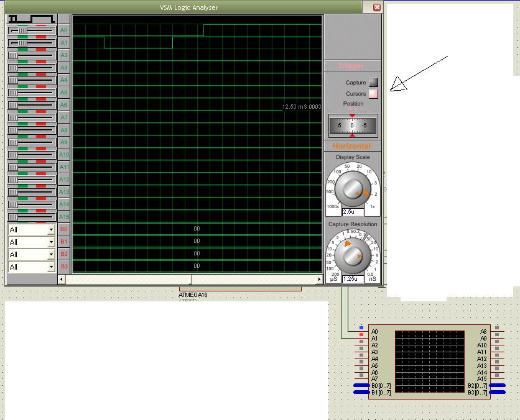Open the B0 bus trigger dropdown
Viewport: 520px width, 420px height.
click(x=51, y=230)
